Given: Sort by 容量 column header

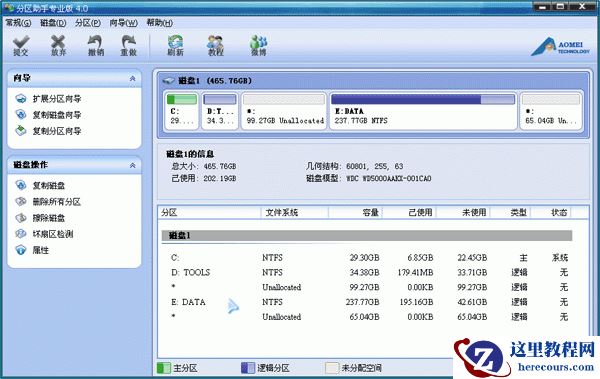Looking at the screenshot, I should [355, 212].
